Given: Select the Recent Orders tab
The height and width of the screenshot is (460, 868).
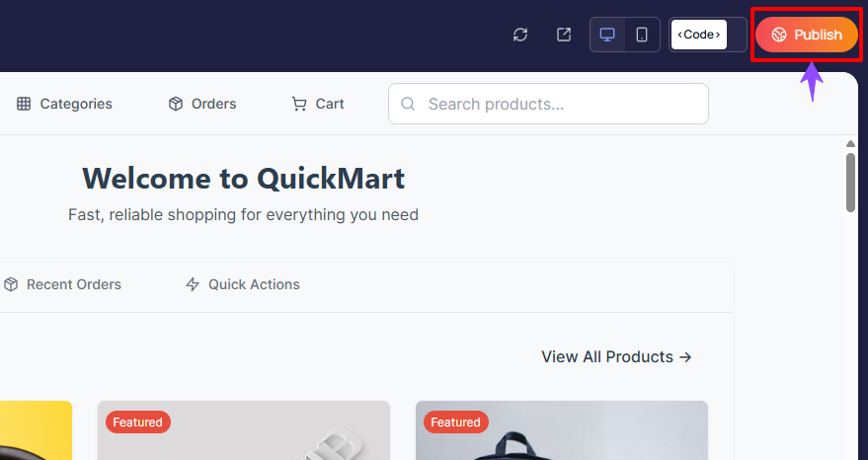Looking at the screenshot, I should click(73, 284).
